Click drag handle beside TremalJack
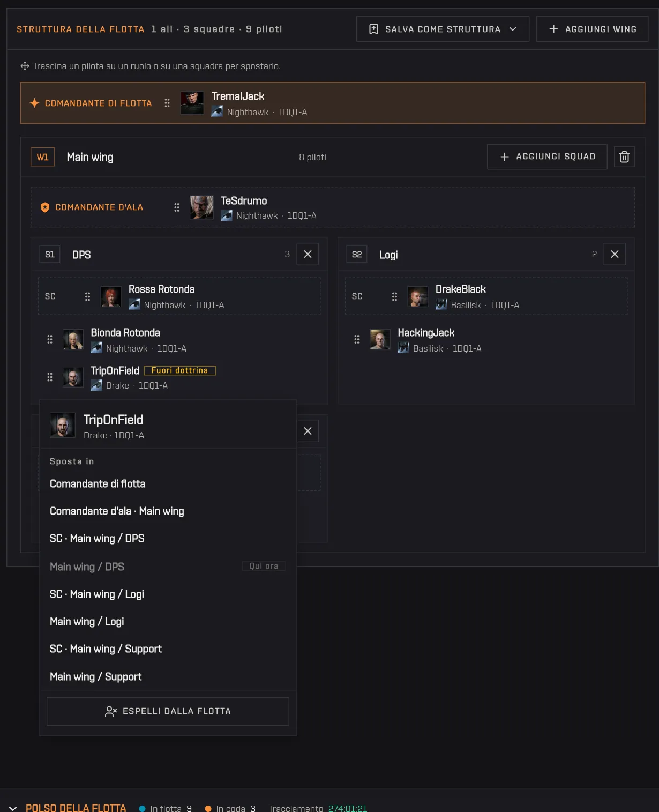Viewport: 659px width, 812px height. pos(167,103)
